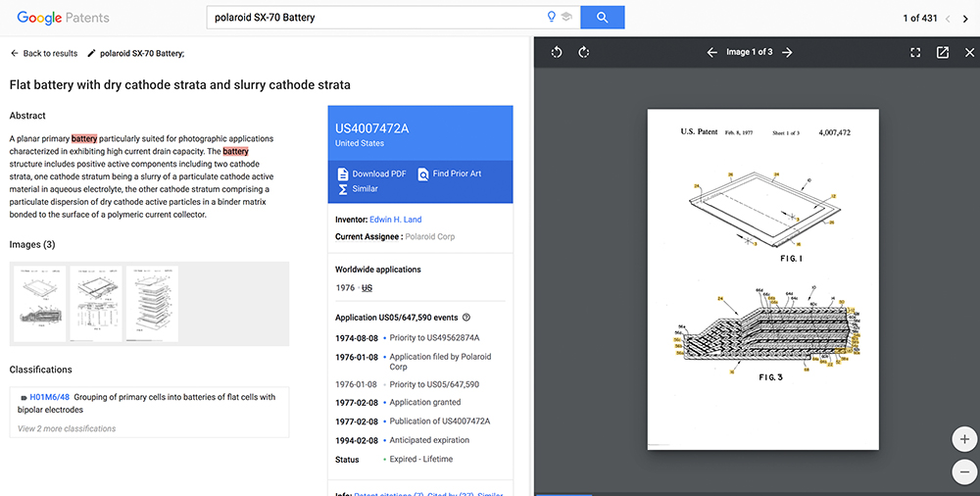Open inventor Edwin H. Land link

point(396,220)
